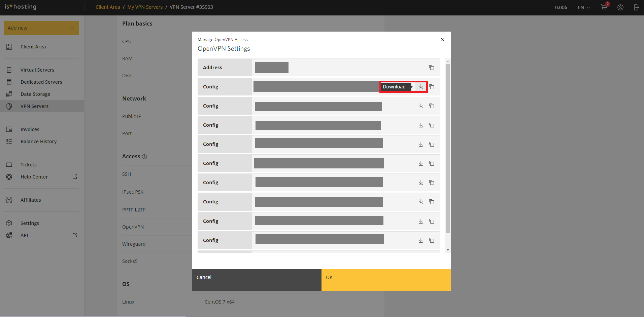Open the Data Storage sidebar item
The height and width of the screenshot is (317, 644).
(x=35, y=94)
